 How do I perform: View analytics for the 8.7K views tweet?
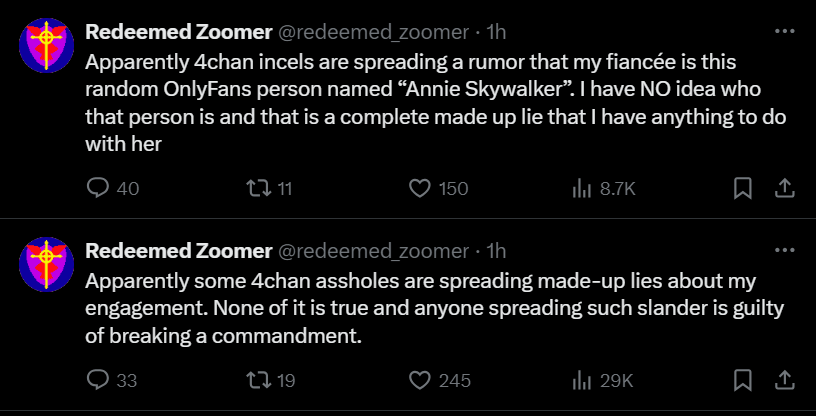coord(579,188)
